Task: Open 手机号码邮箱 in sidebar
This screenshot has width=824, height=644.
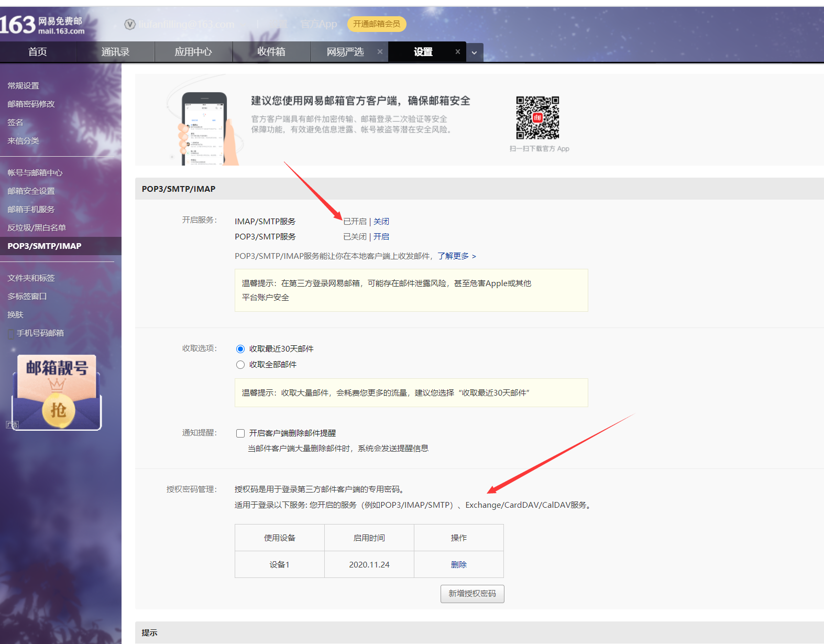Action: pos(40,333)
